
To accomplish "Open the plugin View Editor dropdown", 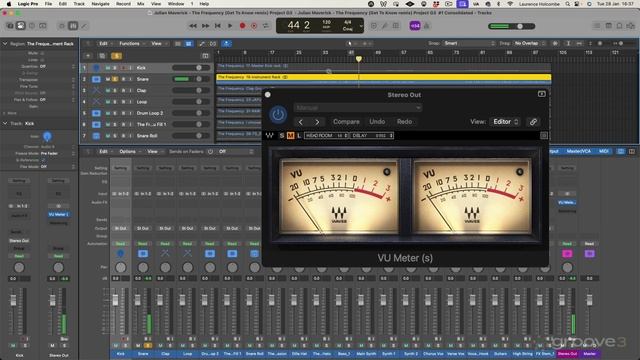I will pos(506,122).
